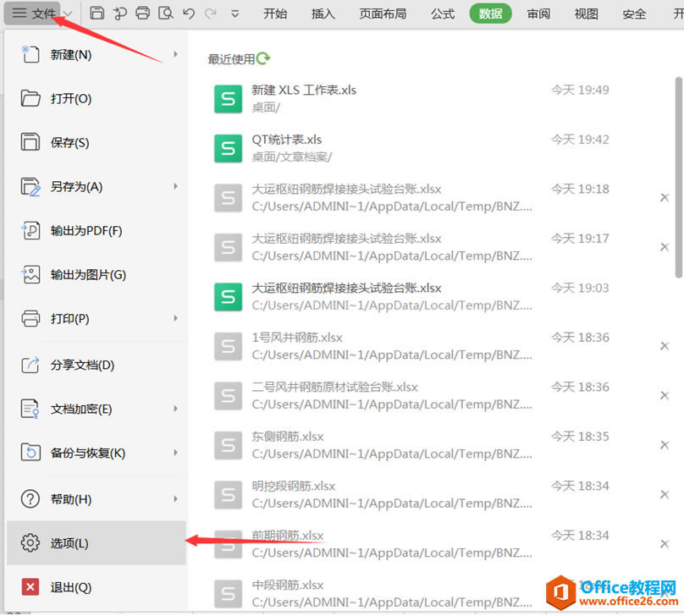Click the undo arrow icon
Screen dimensions: 684x616
[189, 14]
